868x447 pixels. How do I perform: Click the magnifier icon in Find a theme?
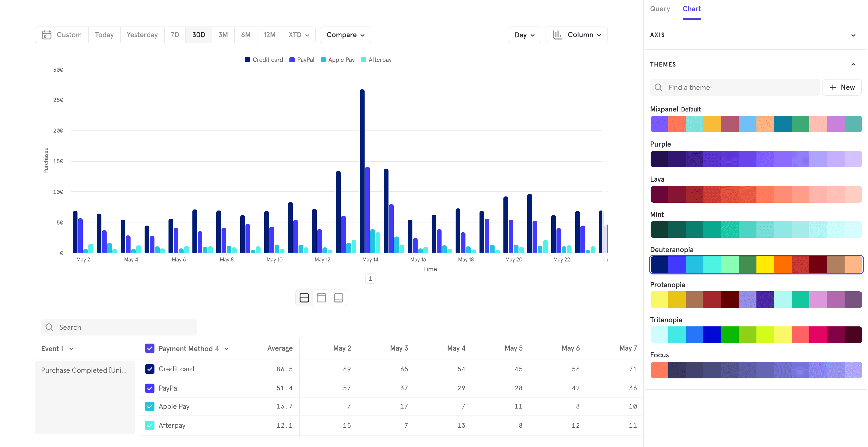click(658, 88)
